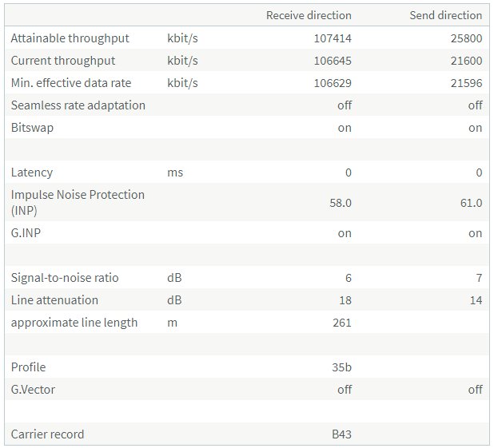Click the Min. effective data rate label

click(x=71, y=83)
